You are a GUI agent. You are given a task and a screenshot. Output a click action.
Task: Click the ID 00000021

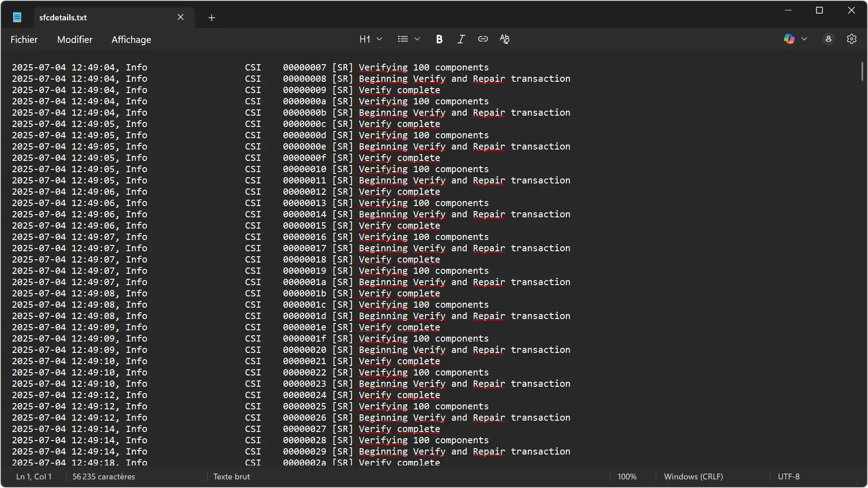(304, 361)
